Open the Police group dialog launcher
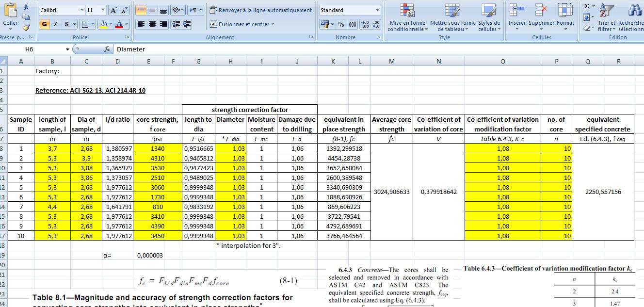This screenshot has width=644, height=307. (x=127, y=37)
